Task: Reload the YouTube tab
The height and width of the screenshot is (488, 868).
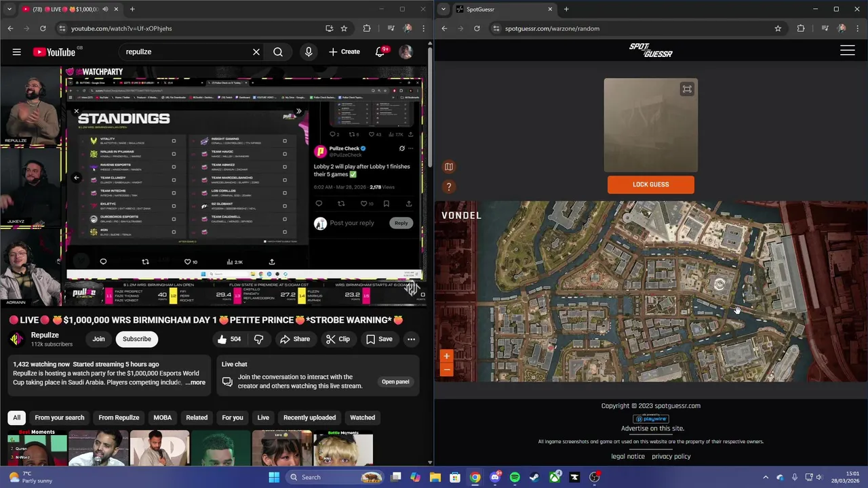Action: [43, 28]
